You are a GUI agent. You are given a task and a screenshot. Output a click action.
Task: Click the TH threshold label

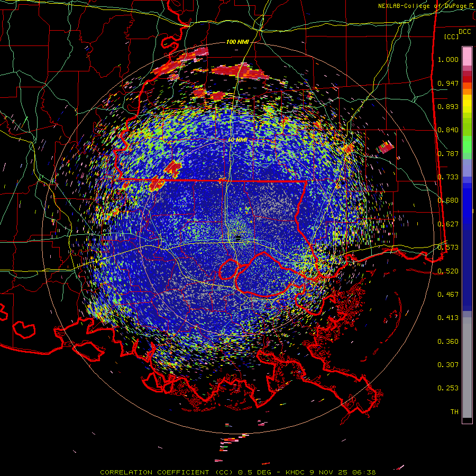[x=454, y=411]
